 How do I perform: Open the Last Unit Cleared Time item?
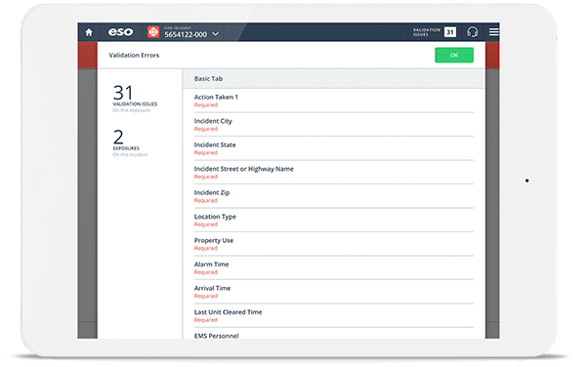click(x=334, y=315)
